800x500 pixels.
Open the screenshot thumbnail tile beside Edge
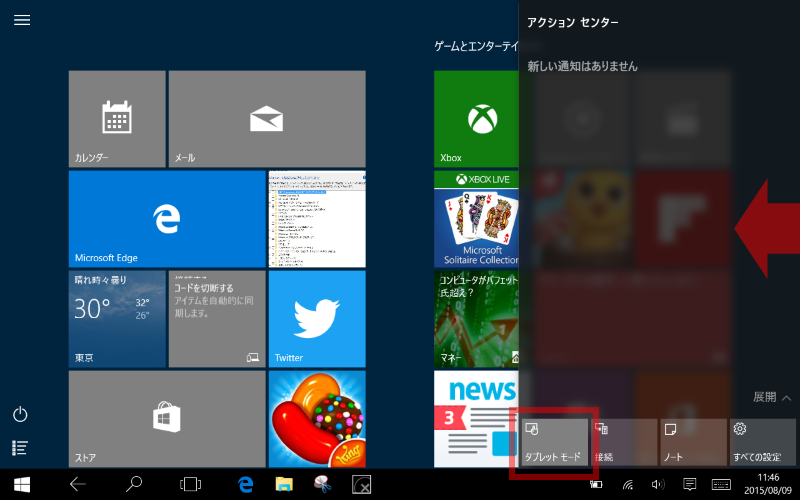(x=317, y=219)
